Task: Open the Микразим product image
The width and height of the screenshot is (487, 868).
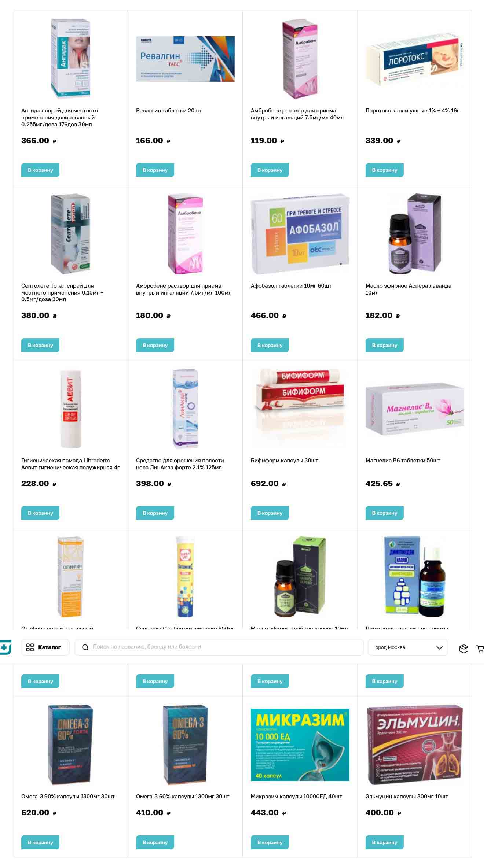Action: [300, 745]
